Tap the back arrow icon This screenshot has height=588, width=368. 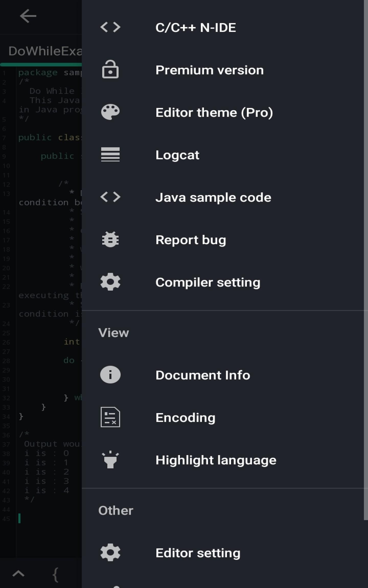(28, 16)
